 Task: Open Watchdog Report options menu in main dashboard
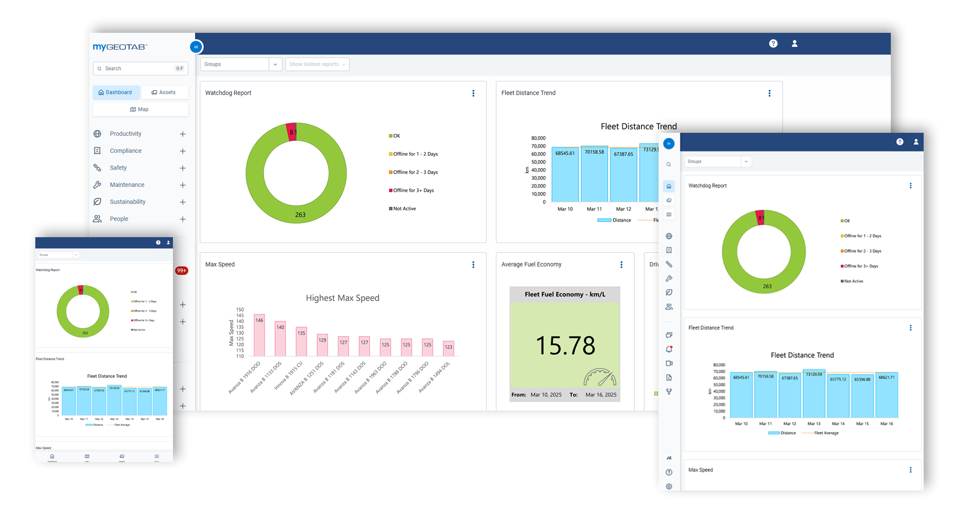click(473, 93)
